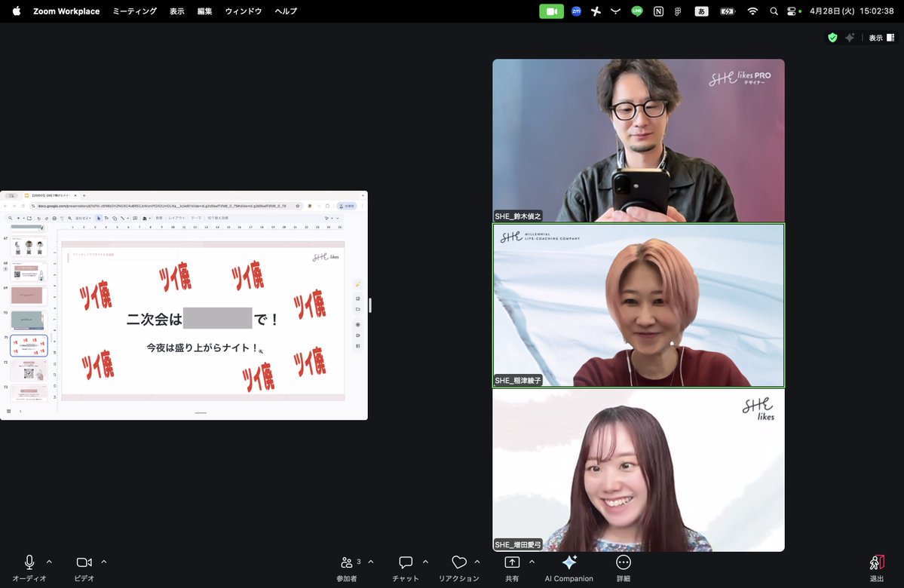Screen dimensions: 904x588
Task: Mute the microphone
Action: click(x=29, y=562)
